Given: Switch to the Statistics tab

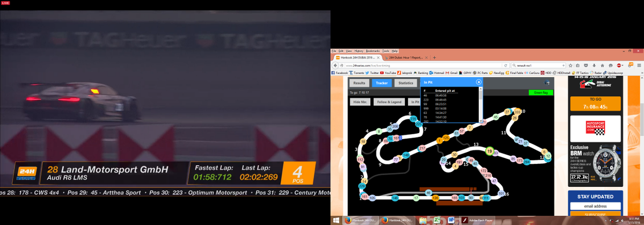Looking at the screenshot, I should [x=406, y=83].
